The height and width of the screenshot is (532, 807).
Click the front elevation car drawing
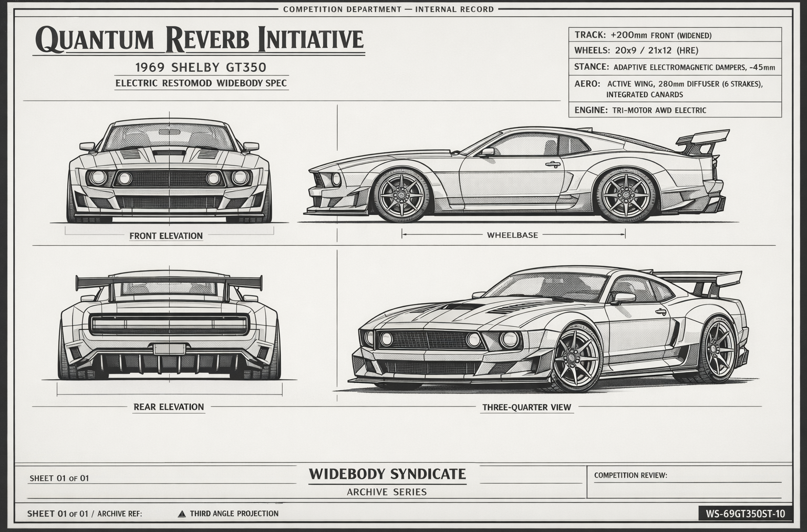click(x=169, y=171)
